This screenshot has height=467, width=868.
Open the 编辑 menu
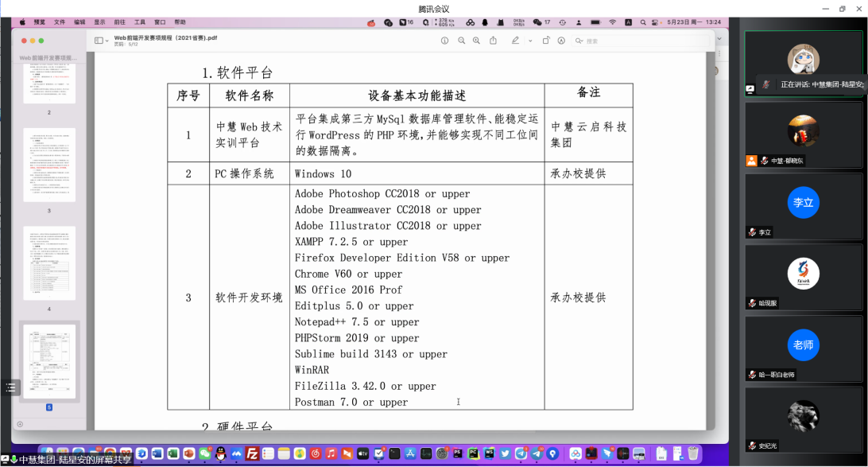point(79,22)
